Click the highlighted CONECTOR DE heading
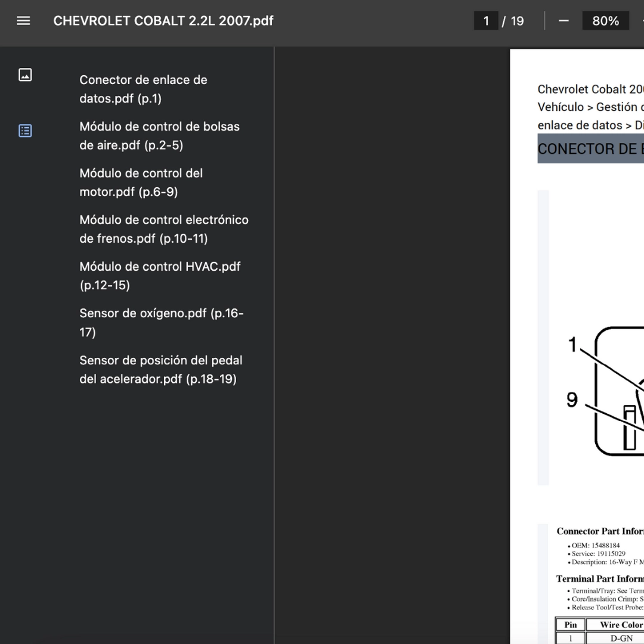The width and height of the screenshot is (644, 644). coord(590,148)
